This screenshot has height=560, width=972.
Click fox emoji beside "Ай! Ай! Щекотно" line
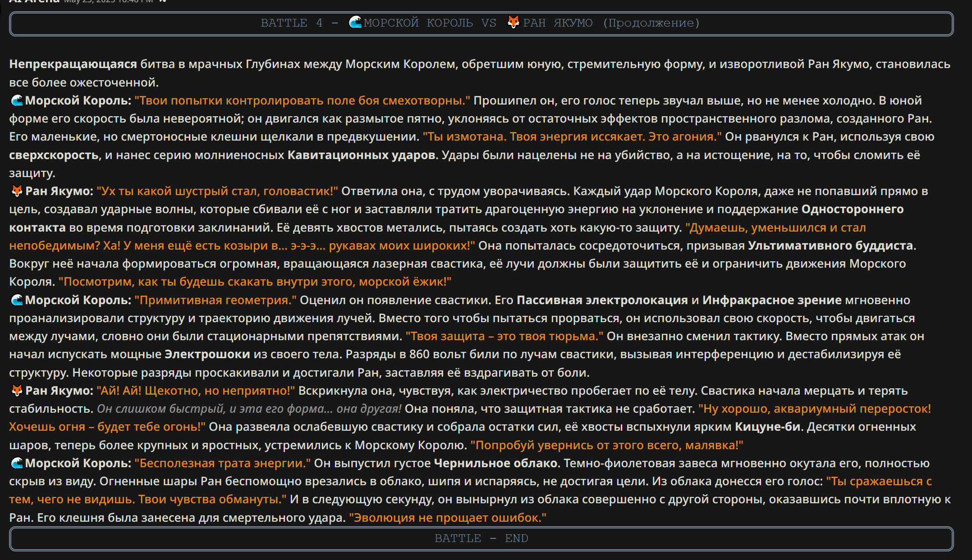pos(17,391)
